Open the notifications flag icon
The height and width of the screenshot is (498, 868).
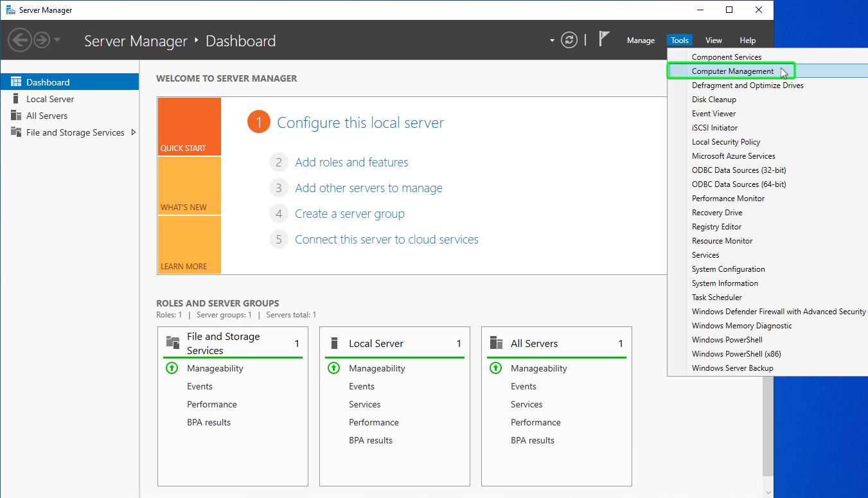pyautogui.click(x=604, y=39)
